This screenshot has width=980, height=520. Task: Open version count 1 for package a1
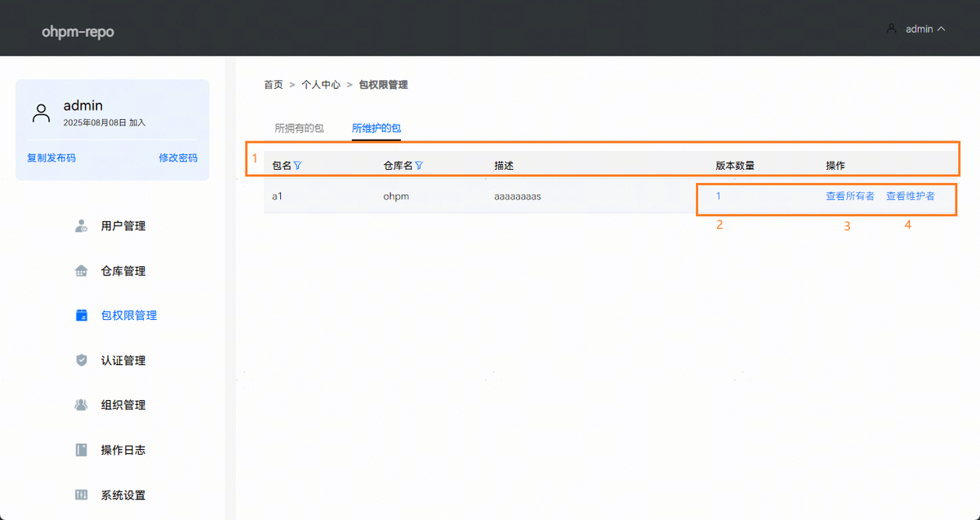pos(719,196)
